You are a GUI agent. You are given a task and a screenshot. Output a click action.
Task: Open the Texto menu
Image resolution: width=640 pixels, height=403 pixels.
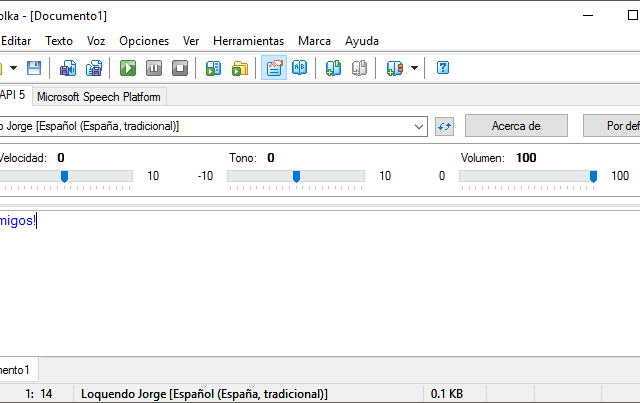tap(59, 41)
